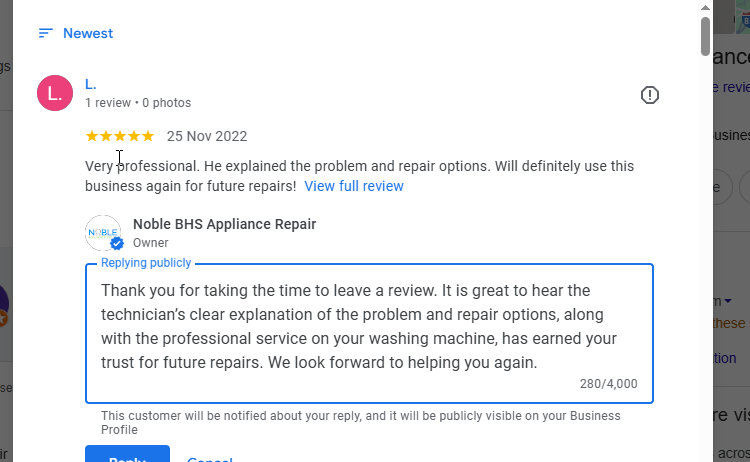
Task: Click the 25 Nov 2022 review date
Action: tap(207, 136)
